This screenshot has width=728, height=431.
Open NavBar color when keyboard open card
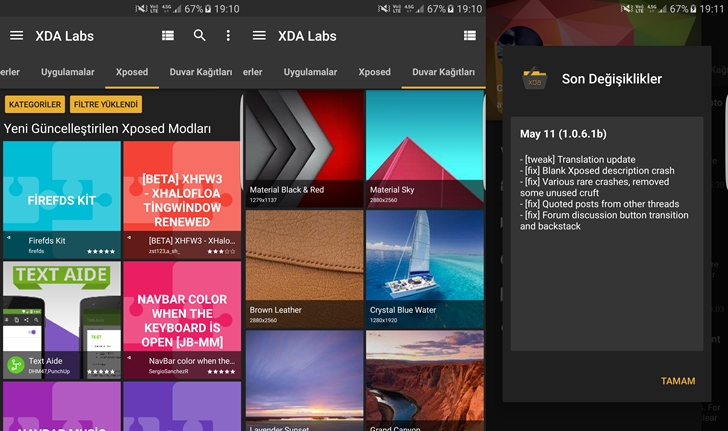pos(182,320)
